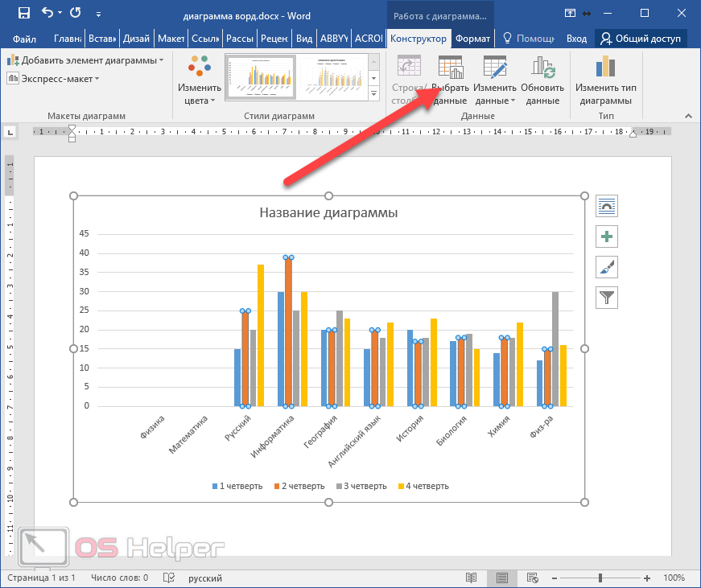Image resolution: width=701 pixels, height=588 pixels.
Task: Open the chart filters funnel button
Action: 606,298
